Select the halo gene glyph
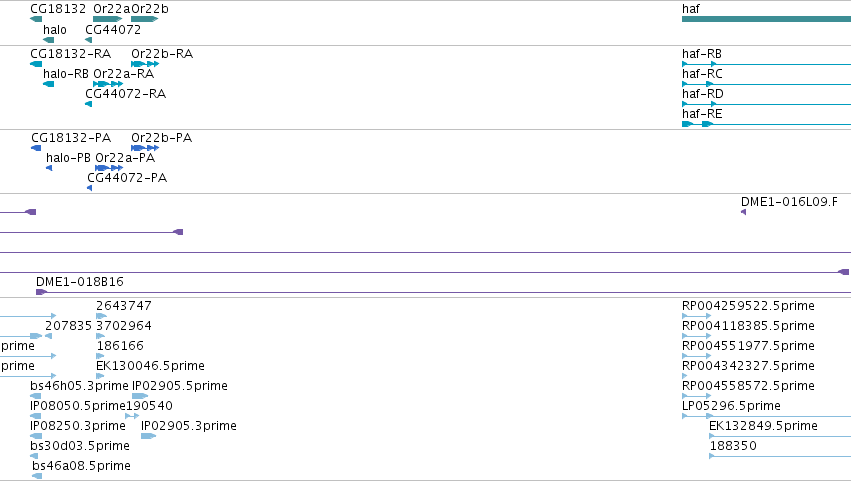Screen dimensions: 851x481 click(x=48, y=40)
